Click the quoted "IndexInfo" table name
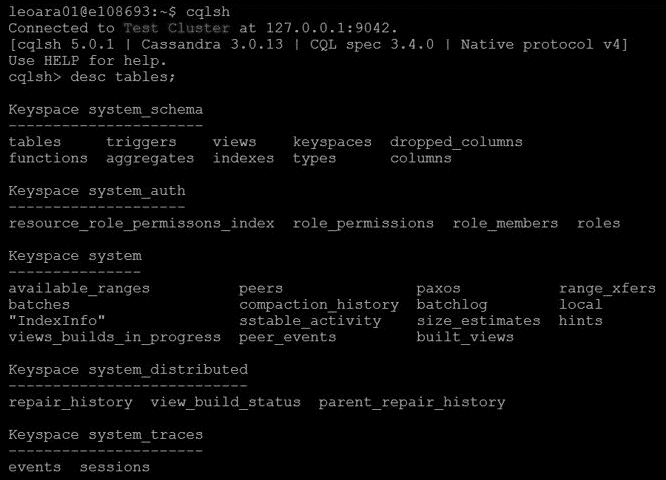The width and height of the screenshot is (666, 480). pos(57,321)
